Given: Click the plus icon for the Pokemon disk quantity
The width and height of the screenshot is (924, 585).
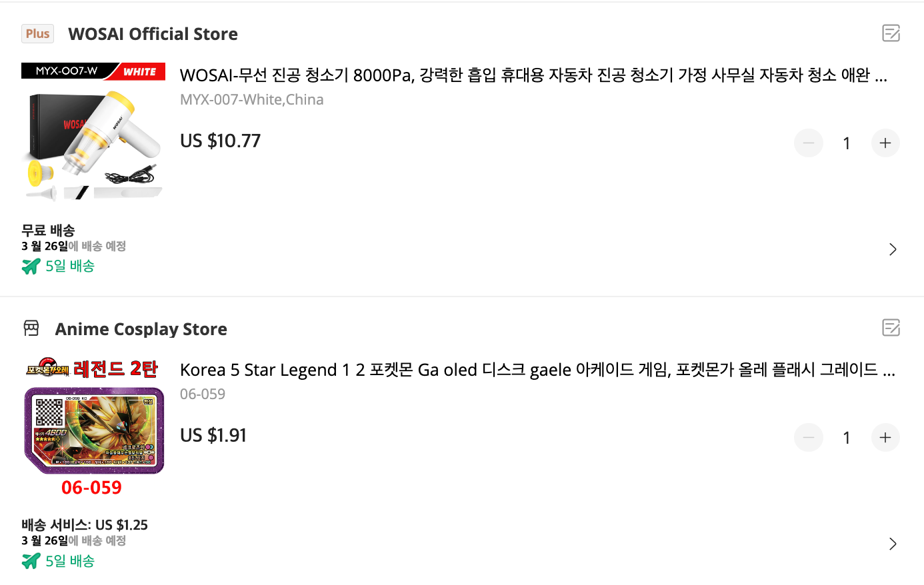Looking at the screenshot, I should 885,437.
